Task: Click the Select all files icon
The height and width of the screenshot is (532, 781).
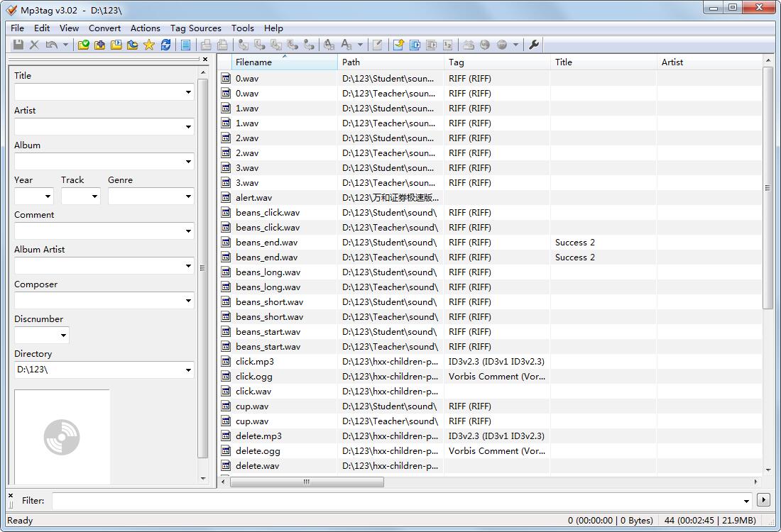Action: coord(185,45)
